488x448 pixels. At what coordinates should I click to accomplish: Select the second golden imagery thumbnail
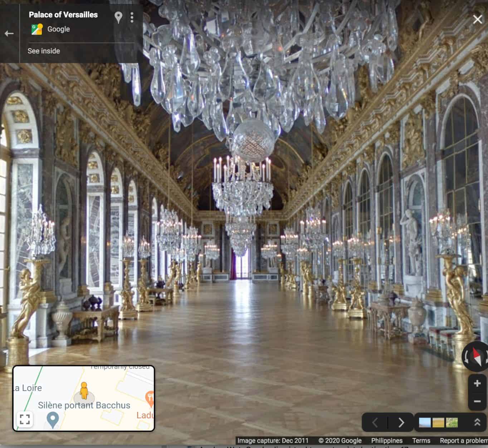tap(438, 423)
